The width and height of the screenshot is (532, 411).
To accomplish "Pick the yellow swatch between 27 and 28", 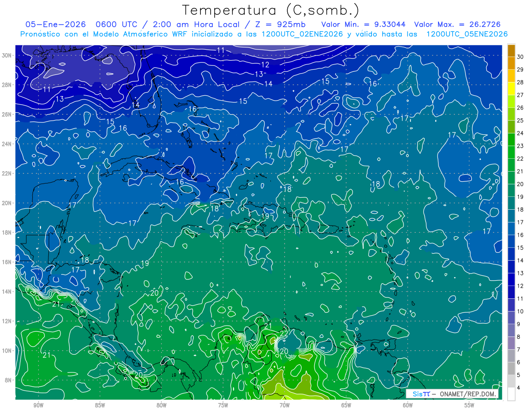I will pos(511,88).
